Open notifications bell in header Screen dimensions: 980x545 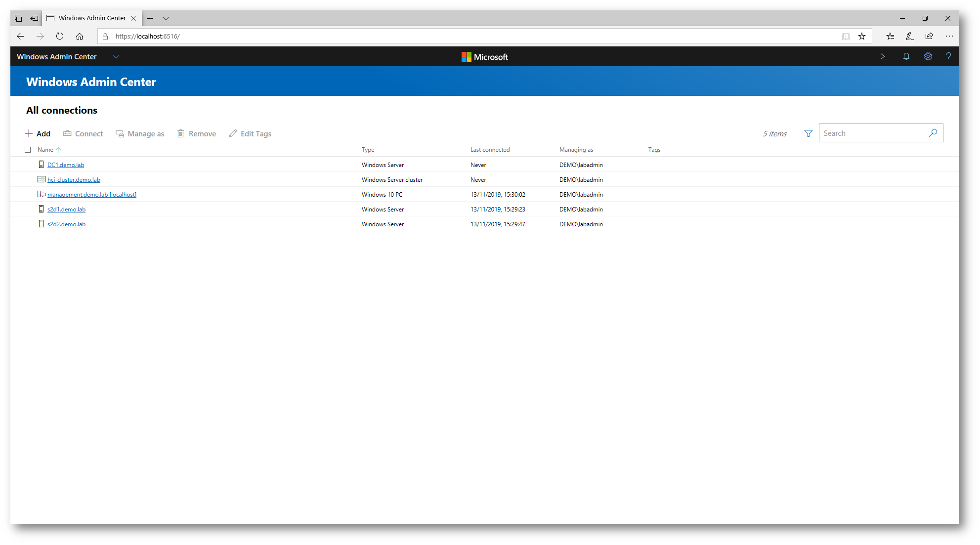tap(906, 57)
